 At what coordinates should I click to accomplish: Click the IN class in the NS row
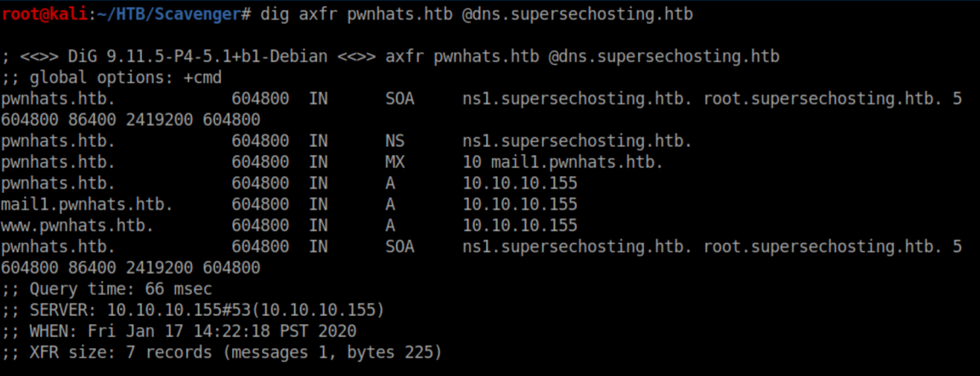[x=319, y=141]
